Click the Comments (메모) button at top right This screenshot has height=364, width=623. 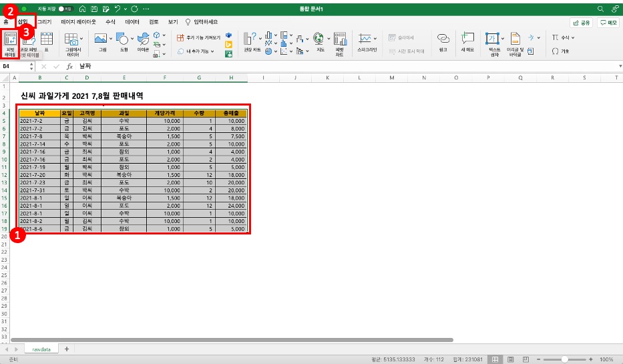coord(608,22)
